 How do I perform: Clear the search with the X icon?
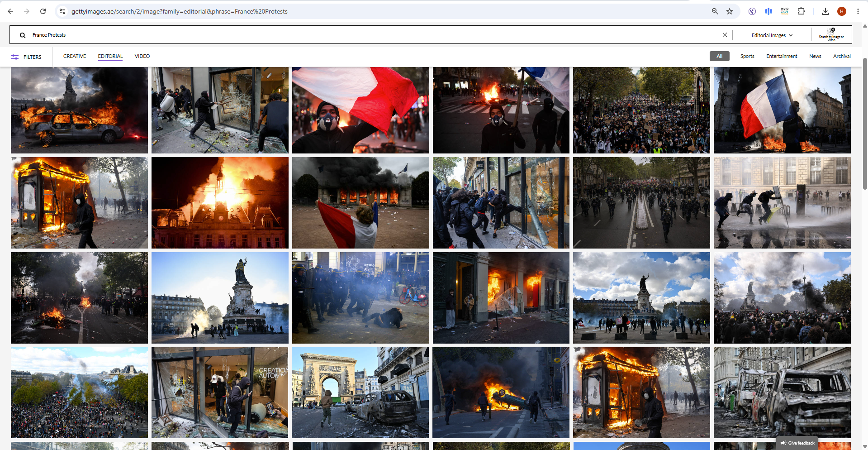click(725, 35)
